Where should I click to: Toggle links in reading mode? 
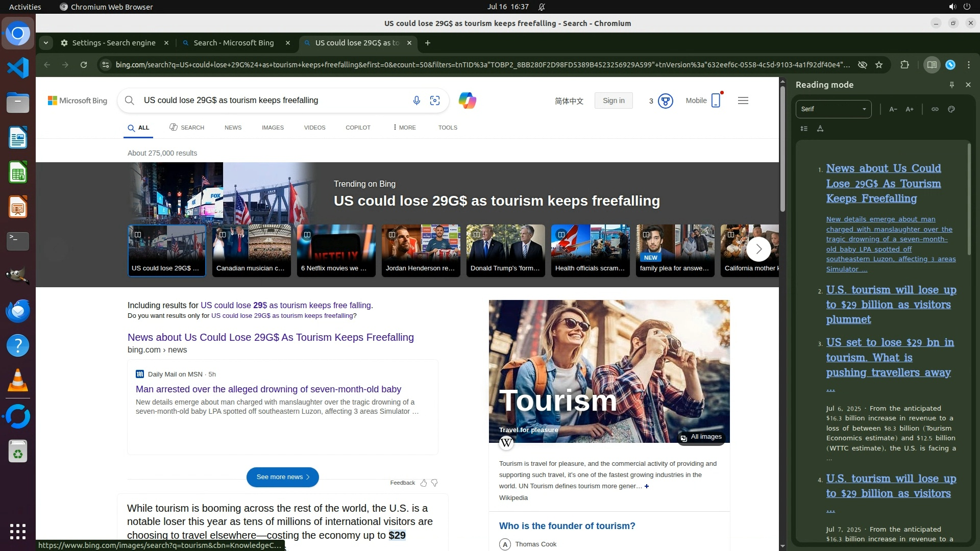(935, 109)
